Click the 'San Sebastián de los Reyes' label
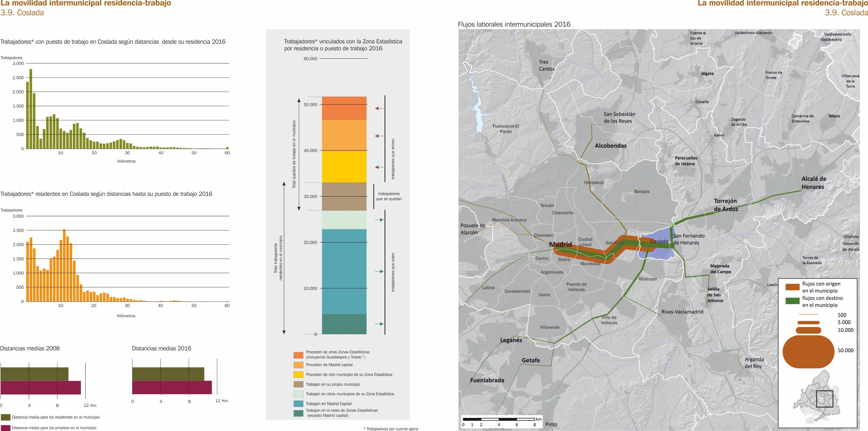The height and width of the screenshot is (431, 868). coord(619,117)
